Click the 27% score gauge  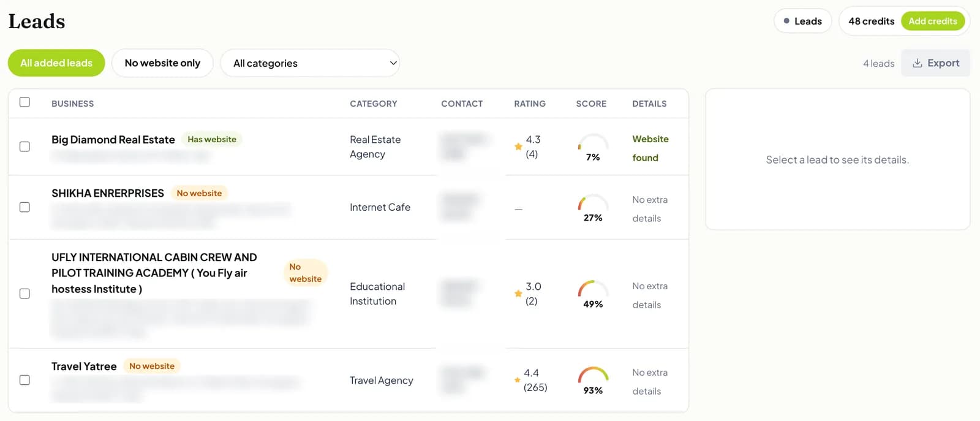593,208
